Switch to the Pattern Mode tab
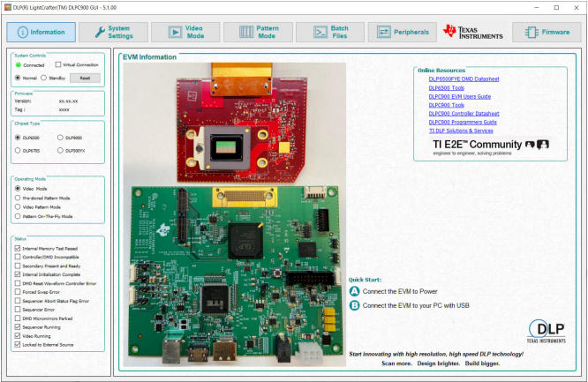This screenshot has width=588, height=382. pos(258,33)
